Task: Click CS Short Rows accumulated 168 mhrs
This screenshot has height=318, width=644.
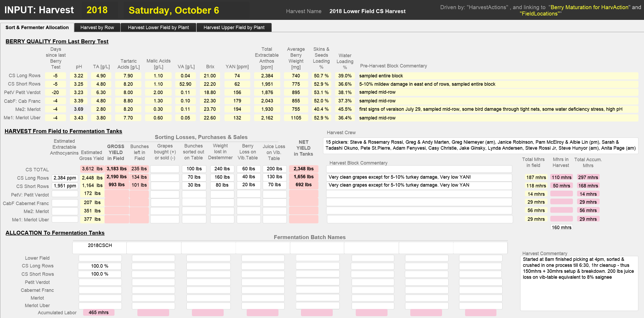Action: (x=588, y=186)
